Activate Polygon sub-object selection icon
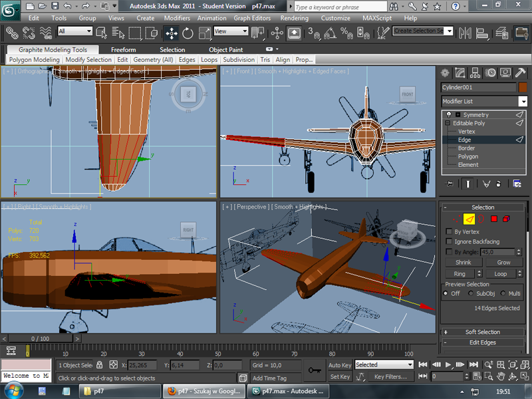This screenshot has height=399, width=532. [494, 219]
